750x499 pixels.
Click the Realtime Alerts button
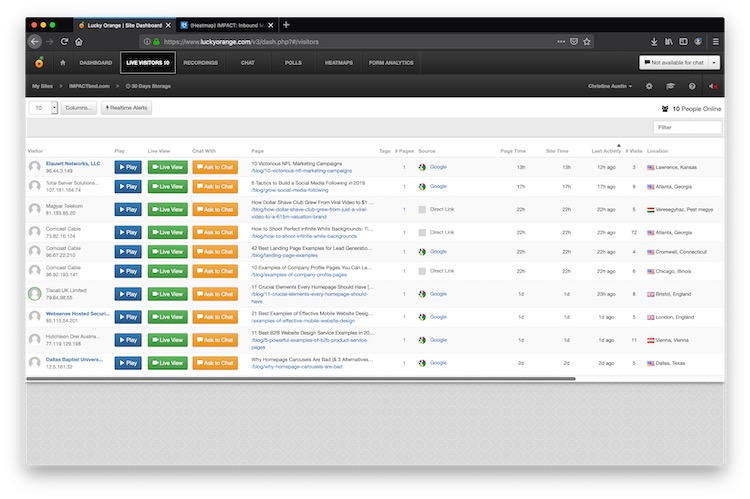pyautogui.click(x=126, y=108)
